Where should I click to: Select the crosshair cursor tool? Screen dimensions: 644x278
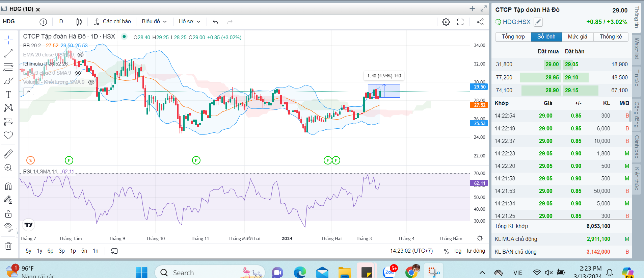8,40
